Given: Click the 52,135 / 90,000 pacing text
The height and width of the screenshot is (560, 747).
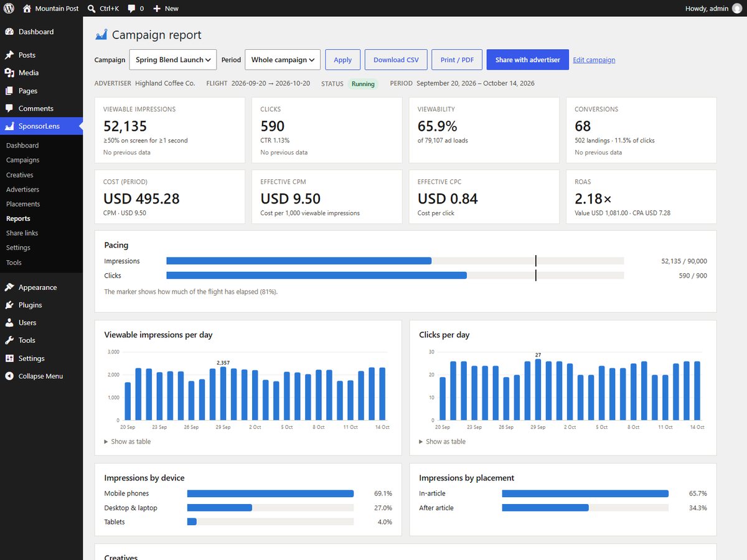Looking at the screenshot, I should pos(684,261).
